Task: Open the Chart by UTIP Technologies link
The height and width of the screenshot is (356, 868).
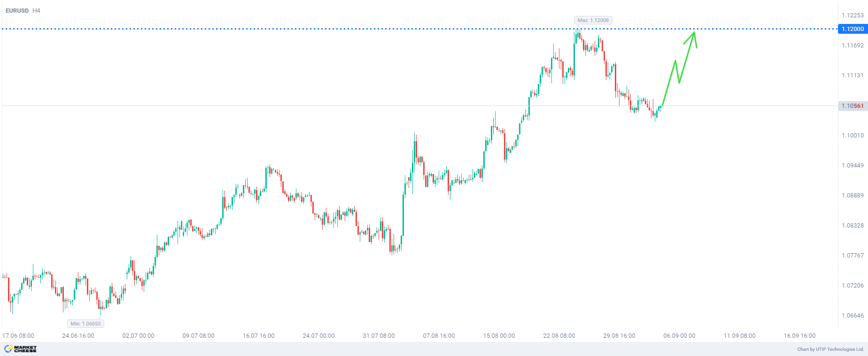Action: (830, 349)
